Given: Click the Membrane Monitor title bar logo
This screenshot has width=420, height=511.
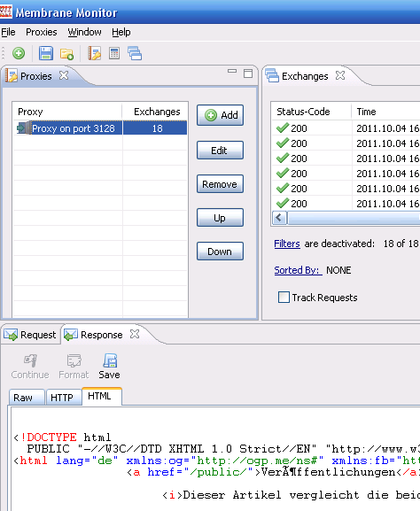Looking at the screenshot, I should tap(6, 12).
